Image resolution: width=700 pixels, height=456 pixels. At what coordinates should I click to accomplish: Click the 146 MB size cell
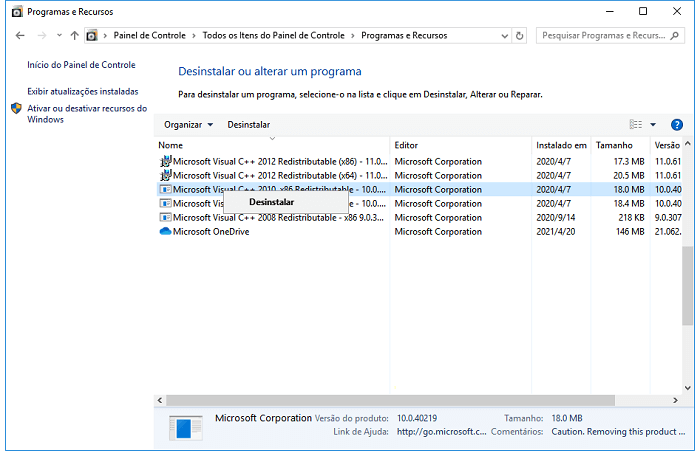(x=630, y=231)
